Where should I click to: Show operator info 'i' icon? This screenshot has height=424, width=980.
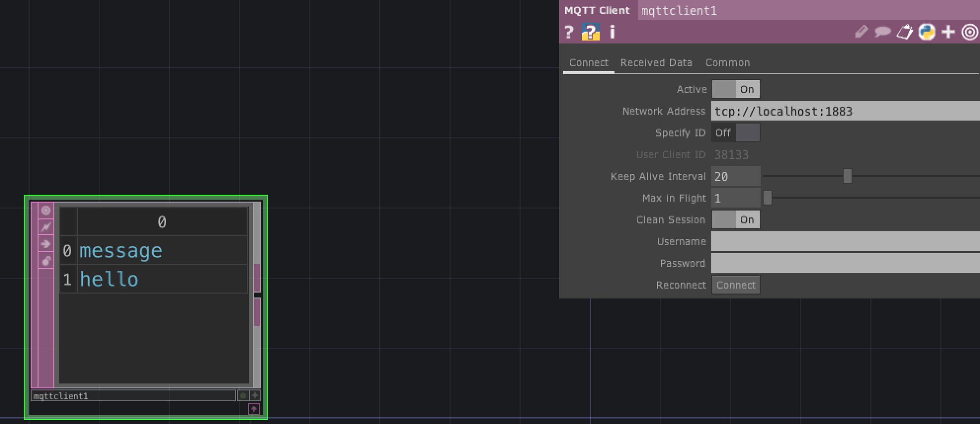[x=612, y=32]
